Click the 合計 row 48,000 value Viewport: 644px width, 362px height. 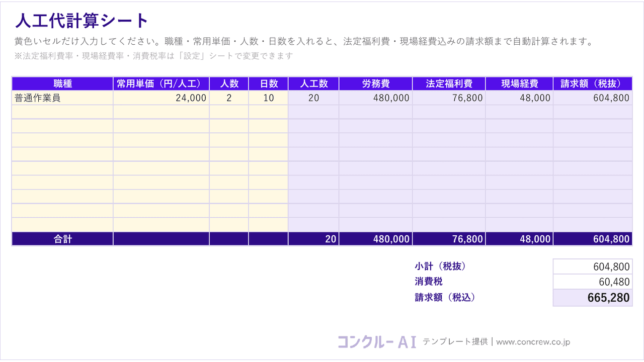coord(519,239)
